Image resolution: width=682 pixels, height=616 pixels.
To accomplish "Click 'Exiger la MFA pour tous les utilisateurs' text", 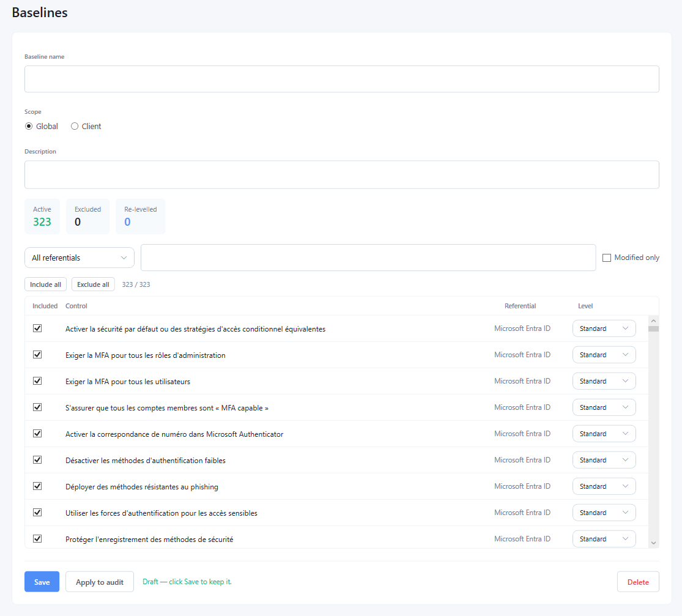I will pyautogui.click(x=128, y=382).
